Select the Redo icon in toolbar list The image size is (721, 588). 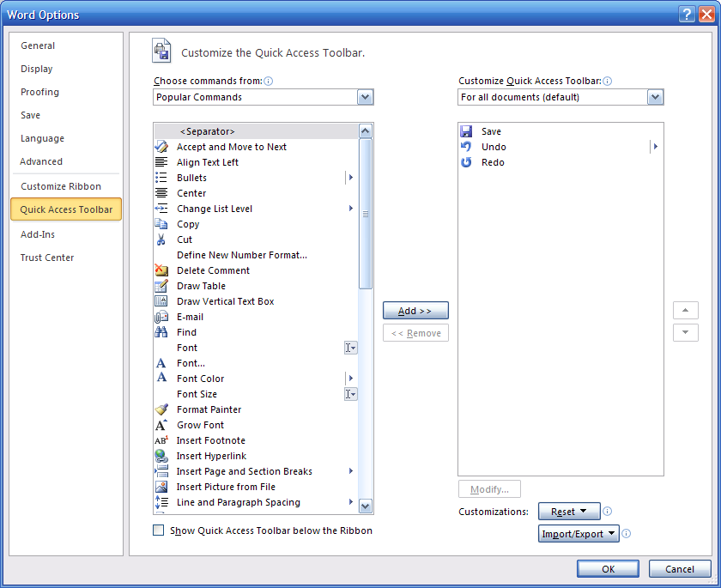point(466,162)
